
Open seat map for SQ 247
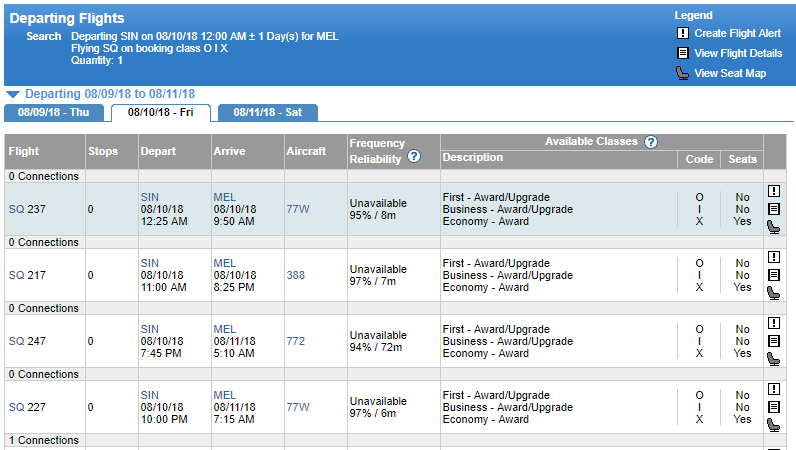[x=773, y=359]
